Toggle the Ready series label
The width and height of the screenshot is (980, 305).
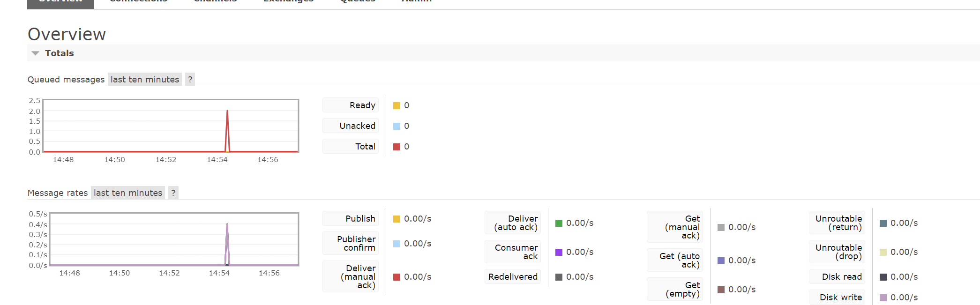point(351,105)
